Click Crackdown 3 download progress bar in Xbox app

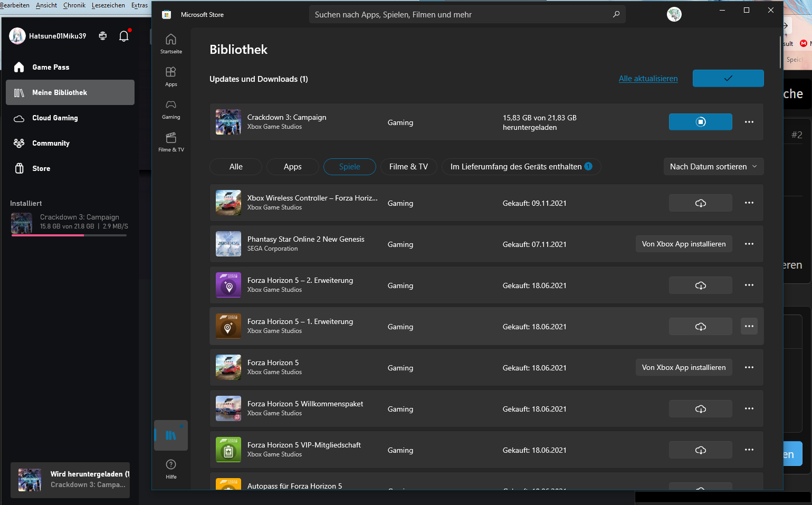69,235
